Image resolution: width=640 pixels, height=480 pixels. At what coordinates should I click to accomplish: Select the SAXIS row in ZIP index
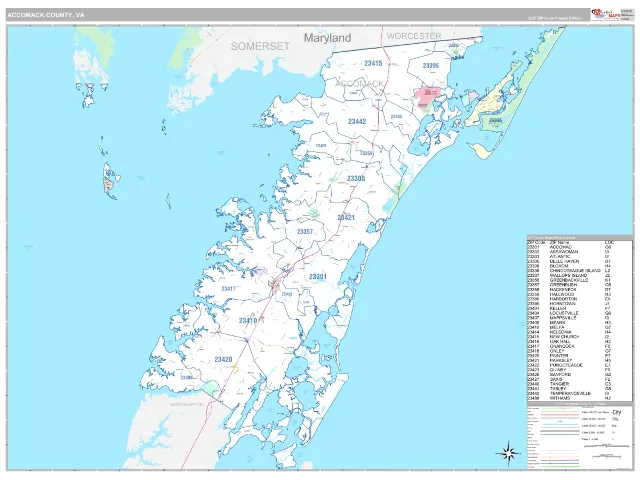[570, 379]
